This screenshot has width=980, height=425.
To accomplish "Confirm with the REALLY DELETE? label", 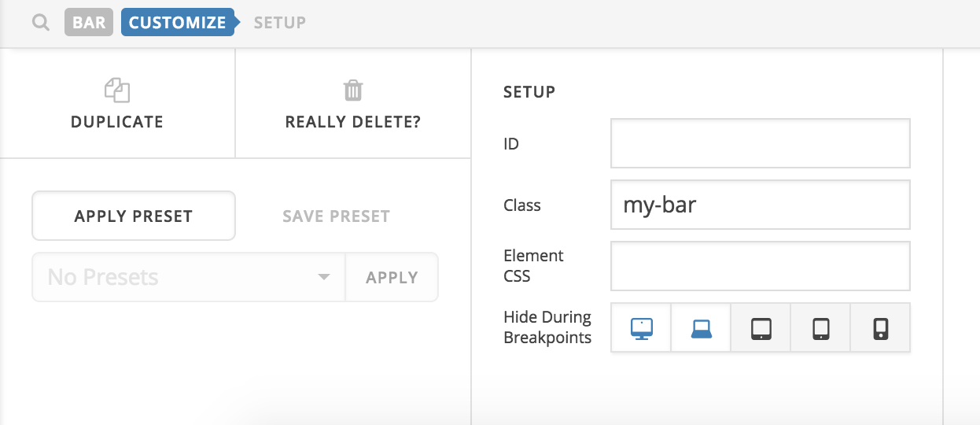I will tap(353, 122).
